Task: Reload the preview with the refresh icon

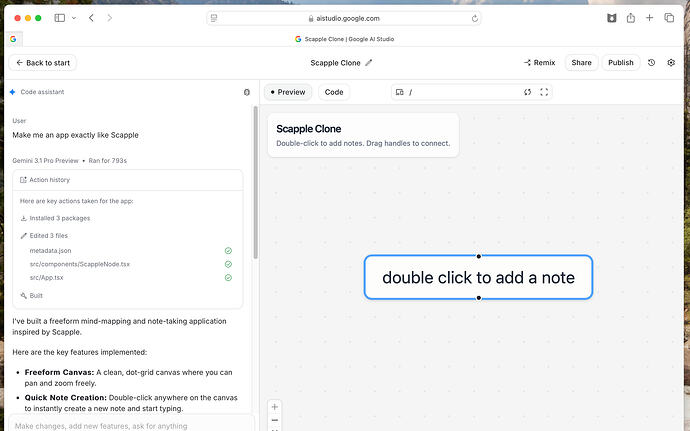Action: tap(527, 92)
